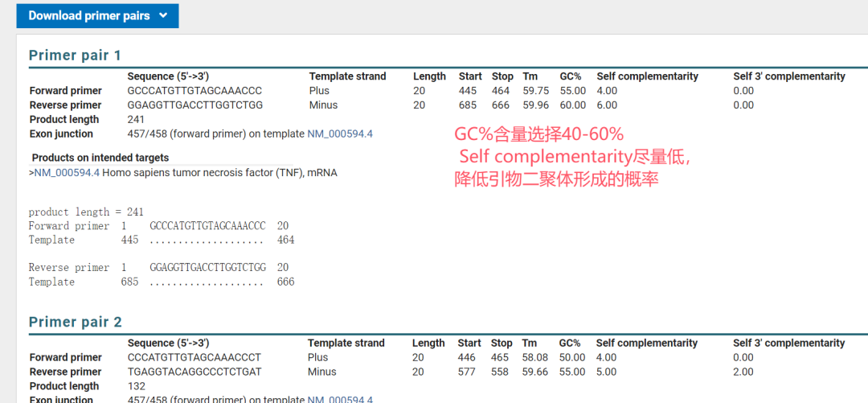Click the red GC%含量选择40-60% annotation text
Viewport: 868px width, 403px height.
538,134
